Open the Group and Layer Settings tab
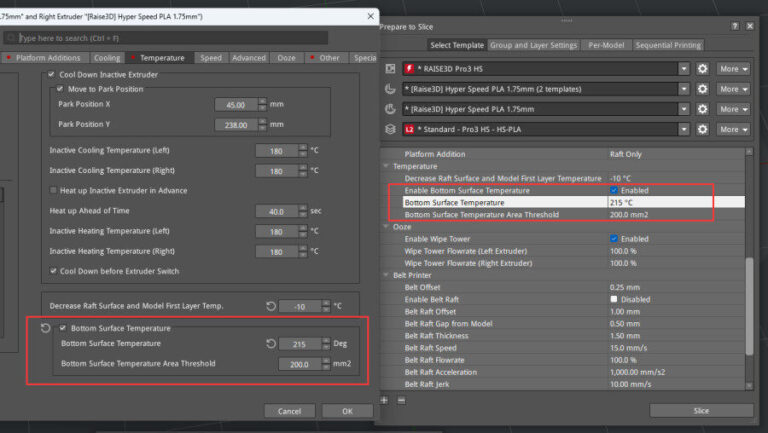Screen dimensions: 768x433 click(533, 45)
